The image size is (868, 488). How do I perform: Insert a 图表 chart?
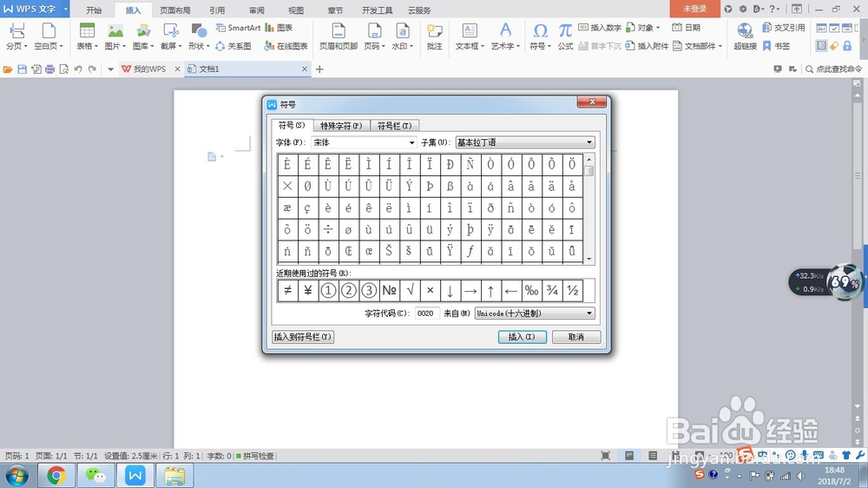[x=279, y=28]
